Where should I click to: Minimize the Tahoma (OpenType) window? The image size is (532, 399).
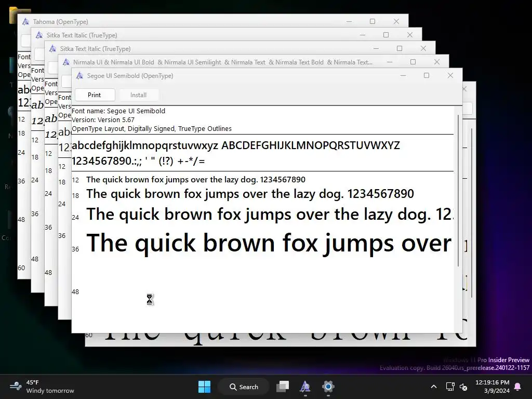point(349,21)
